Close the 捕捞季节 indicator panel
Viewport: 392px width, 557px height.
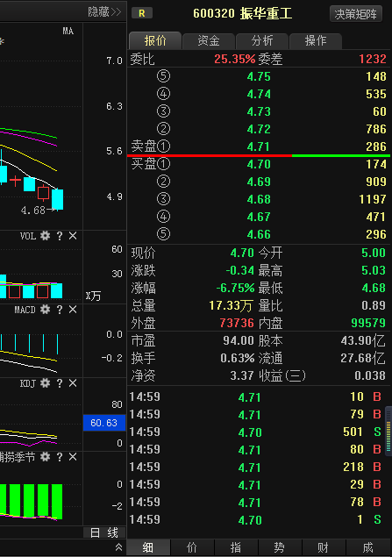73,457
